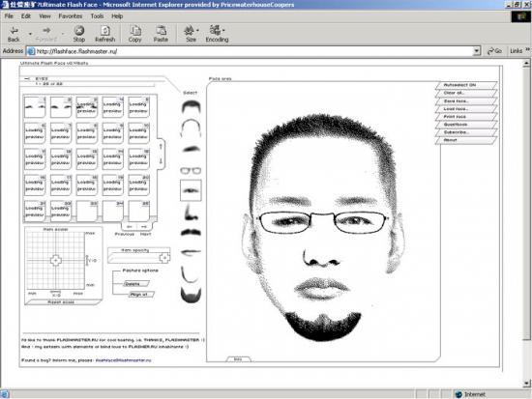Select the lips feature category

pyautogui.click(x=191, y=252)
